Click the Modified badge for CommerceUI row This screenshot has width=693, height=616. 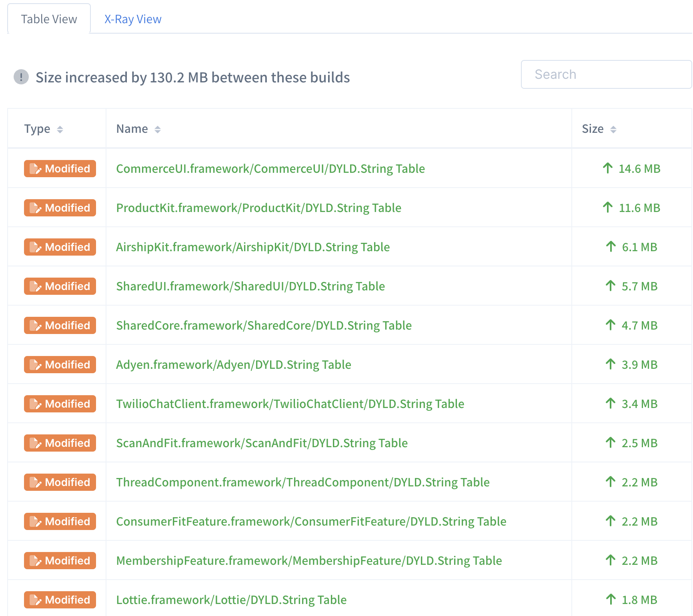[60, 168]
